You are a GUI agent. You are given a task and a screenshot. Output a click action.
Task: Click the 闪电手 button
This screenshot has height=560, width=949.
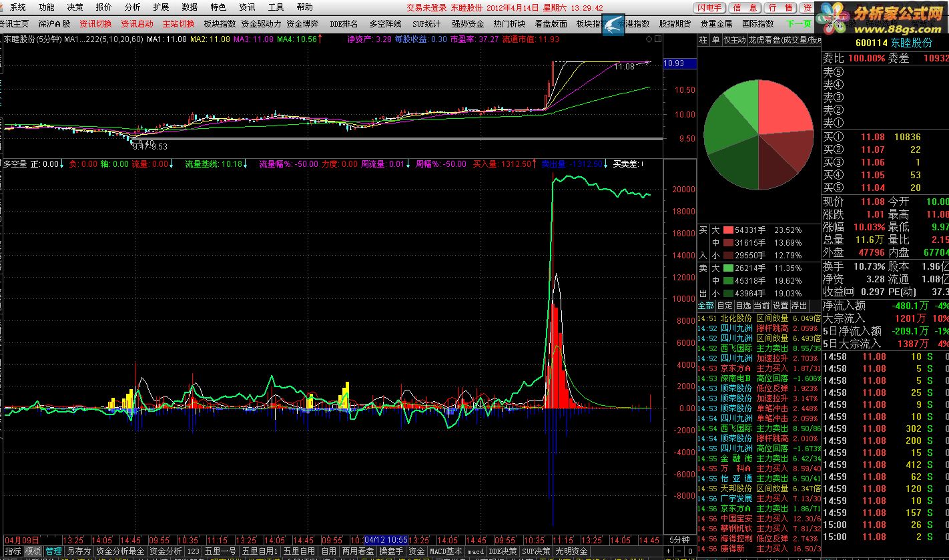(709, 8)
